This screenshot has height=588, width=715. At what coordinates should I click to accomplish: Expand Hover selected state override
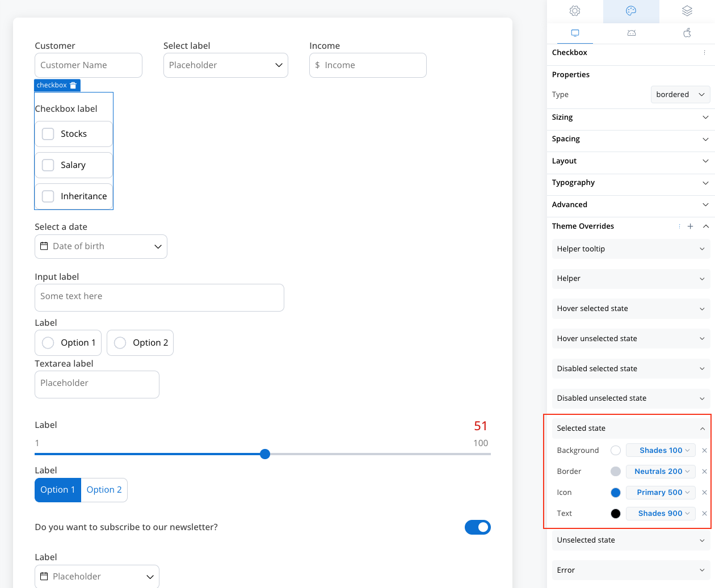point(631,309)
